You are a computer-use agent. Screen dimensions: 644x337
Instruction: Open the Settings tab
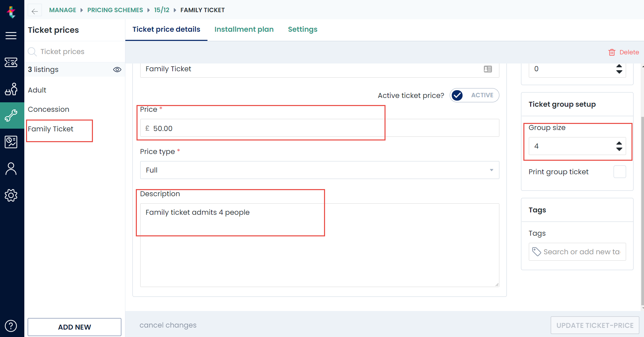[302, 29]
